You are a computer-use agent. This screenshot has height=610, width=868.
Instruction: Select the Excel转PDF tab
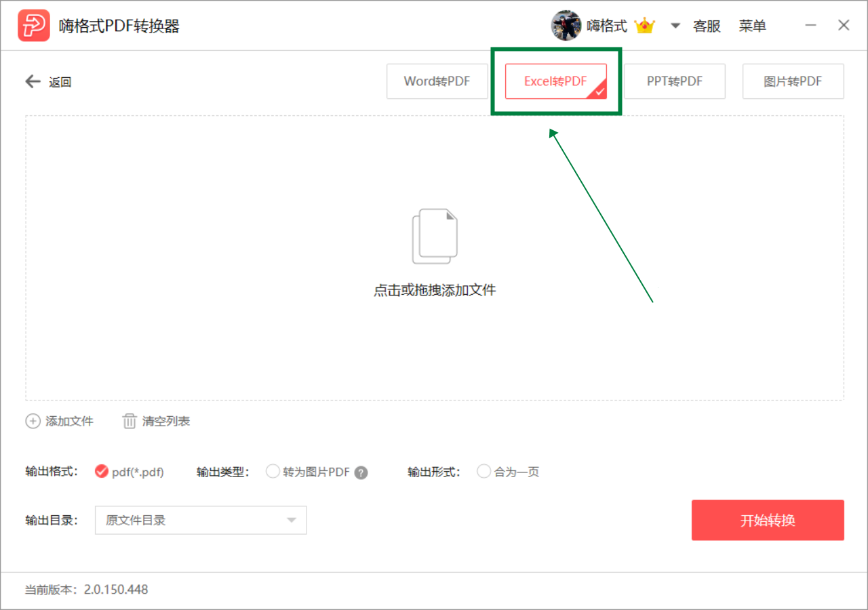pos(556,81)
